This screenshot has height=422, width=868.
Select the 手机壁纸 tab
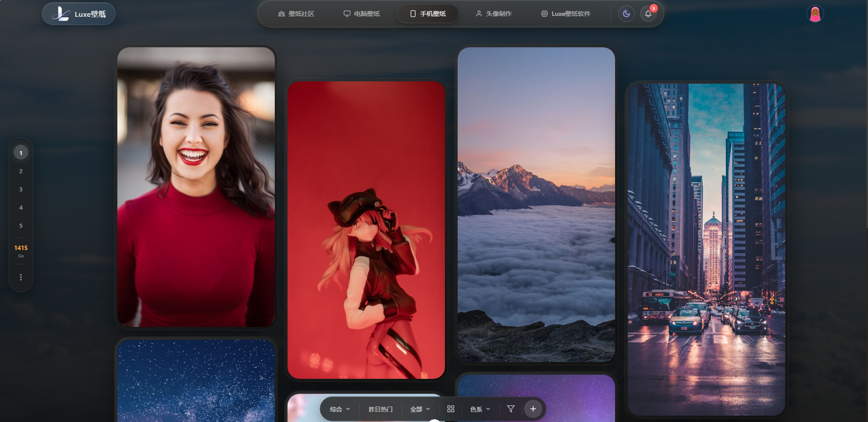click(x=428, y=14)
